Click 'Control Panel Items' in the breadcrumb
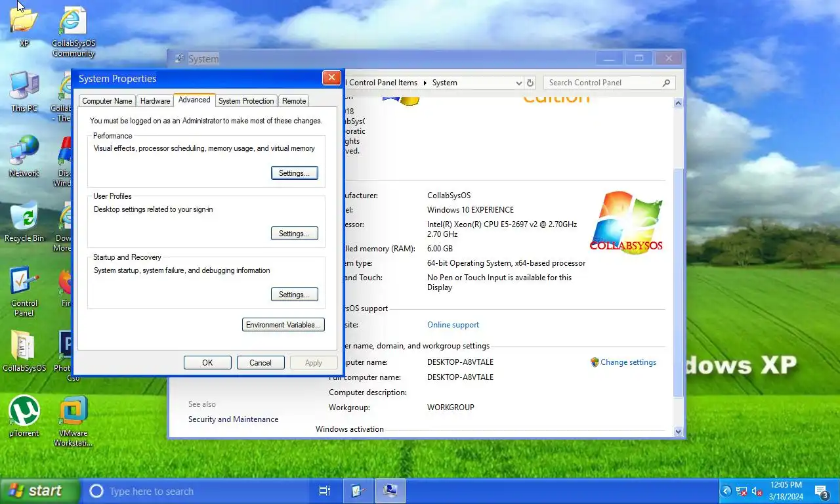Screen dimensions: 840x504 [x=383, y=83]
